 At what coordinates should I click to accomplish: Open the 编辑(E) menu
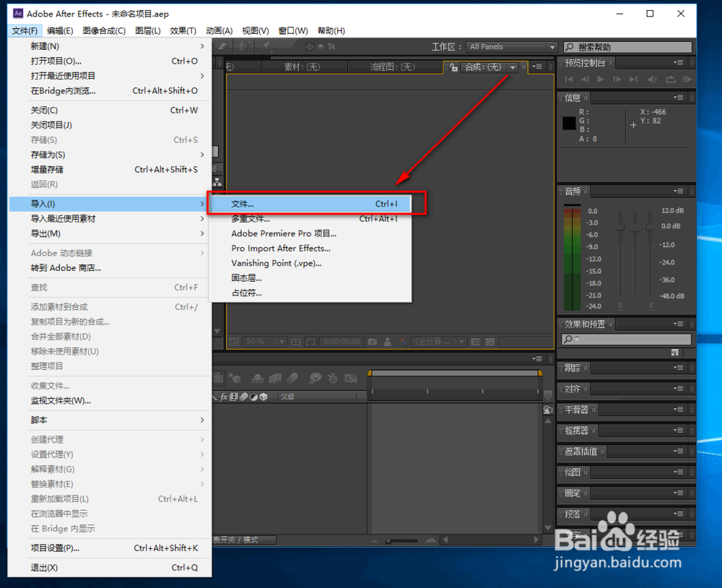[60, 31]
